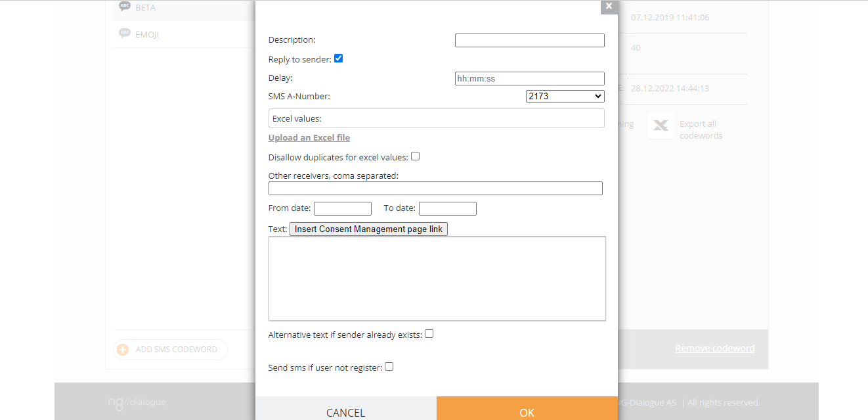
Task: Click the Description input field
Action: [529, 41]
